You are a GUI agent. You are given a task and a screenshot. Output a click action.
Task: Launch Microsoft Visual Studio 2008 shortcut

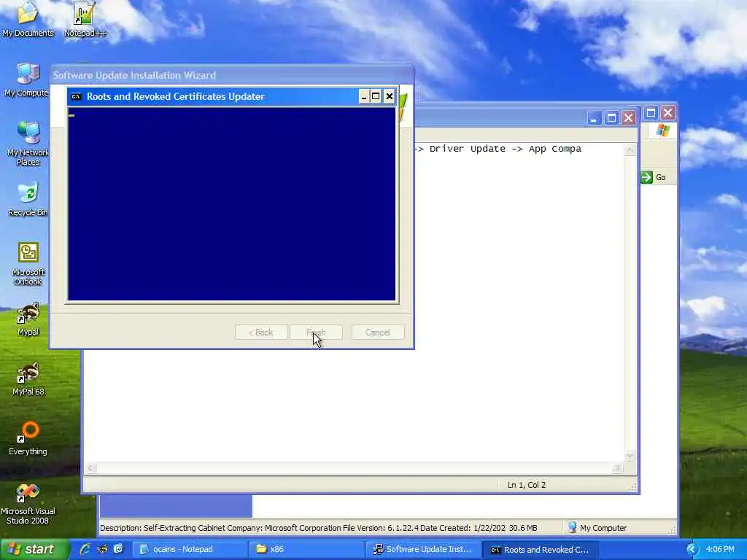point(28,504)
